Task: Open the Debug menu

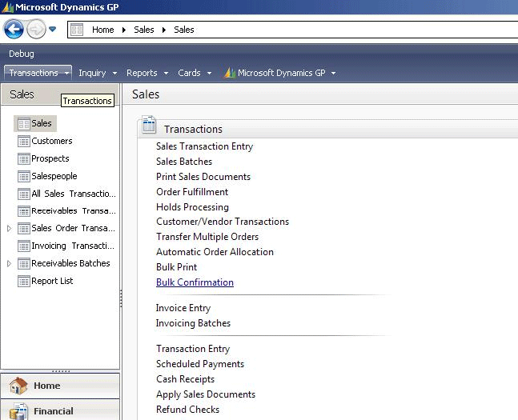Action: pyautogui.click(x=22, y=54)
